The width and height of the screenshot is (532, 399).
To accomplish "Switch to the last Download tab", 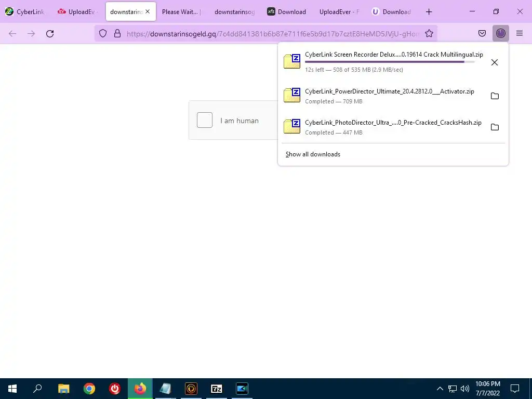I will point(392,12).
